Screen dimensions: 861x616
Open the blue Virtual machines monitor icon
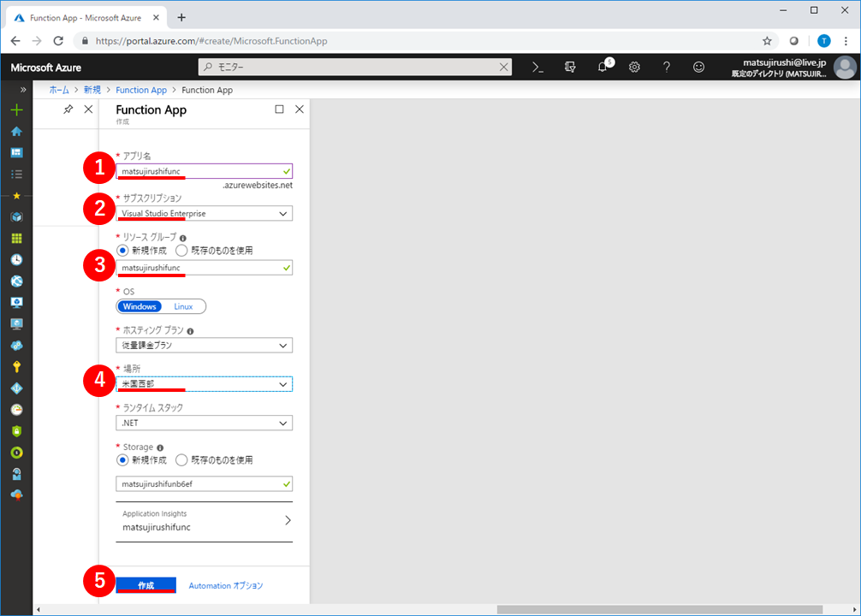tap(16, 303)
